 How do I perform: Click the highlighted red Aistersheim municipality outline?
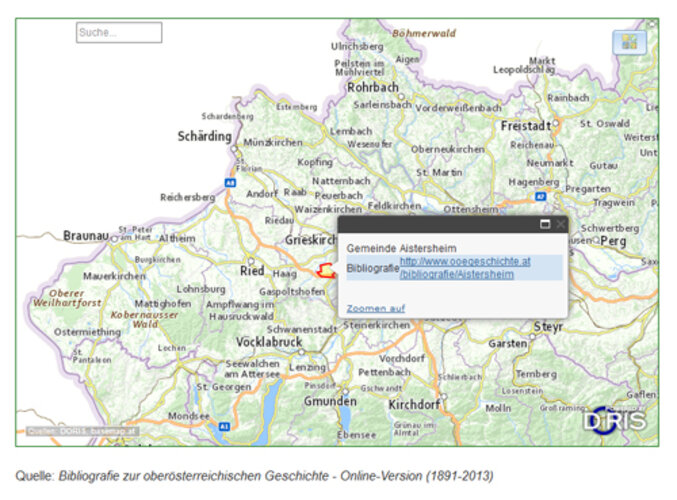point(325,270)
